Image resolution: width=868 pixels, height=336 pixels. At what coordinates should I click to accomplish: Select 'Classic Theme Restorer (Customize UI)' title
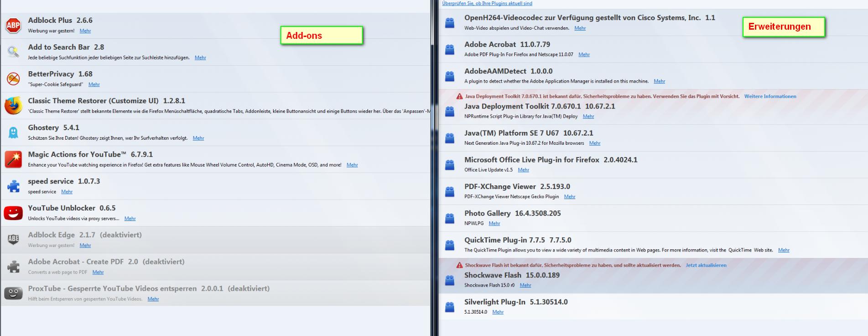coord(93,101)
